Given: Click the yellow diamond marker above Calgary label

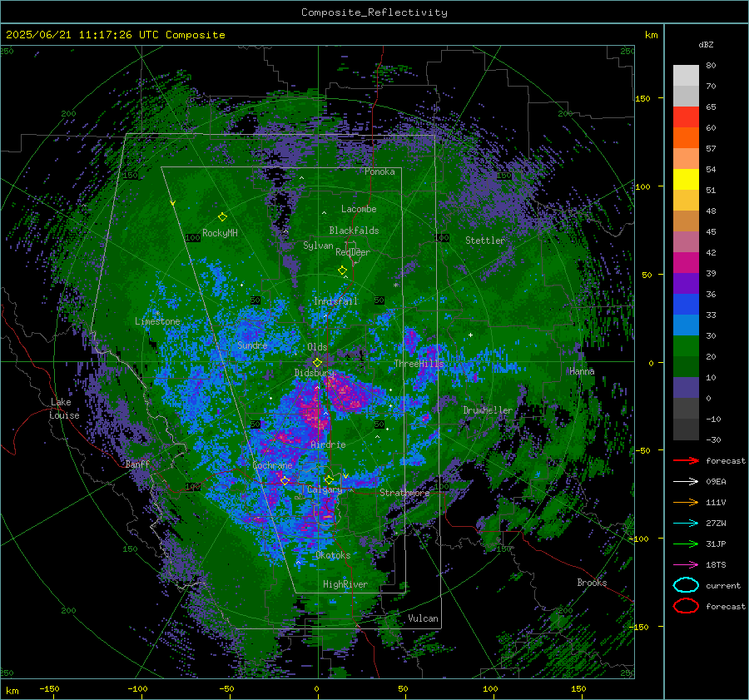Looking at the screenshot, I should point(329,479).
